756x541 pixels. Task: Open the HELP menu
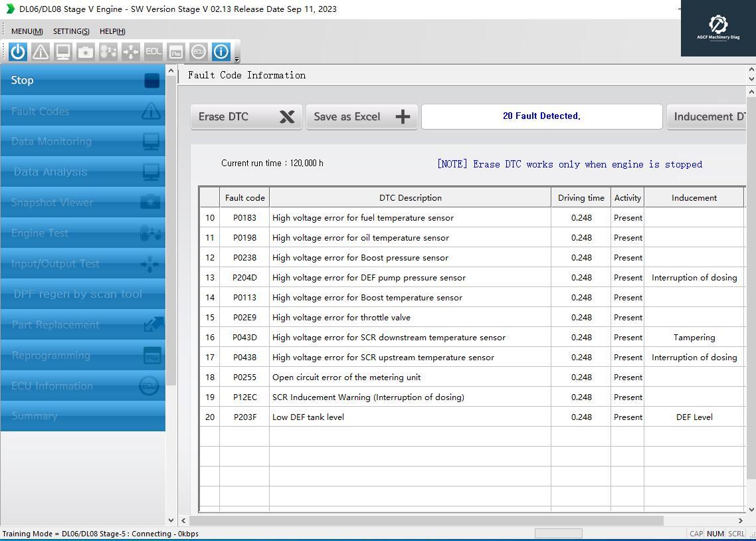[x=112, y=31]
